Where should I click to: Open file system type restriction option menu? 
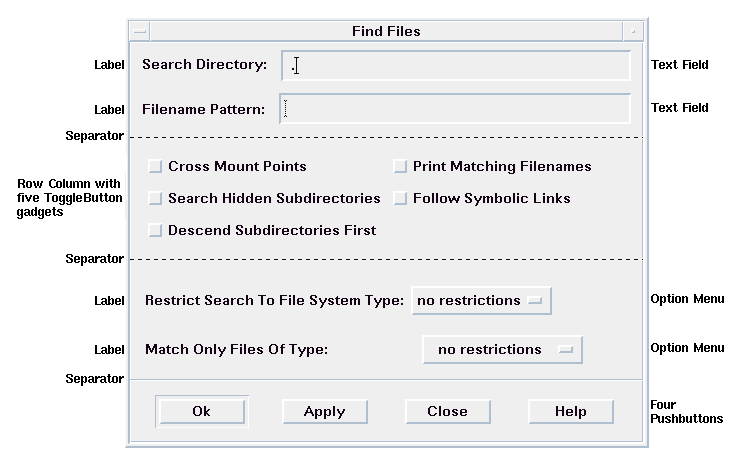481,300
